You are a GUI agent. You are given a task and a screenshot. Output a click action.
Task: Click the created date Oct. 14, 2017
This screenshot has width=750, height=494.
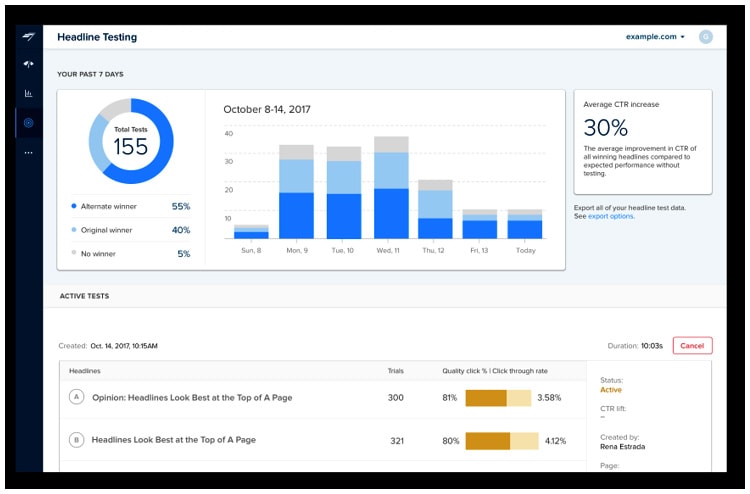tap(124, 346)
